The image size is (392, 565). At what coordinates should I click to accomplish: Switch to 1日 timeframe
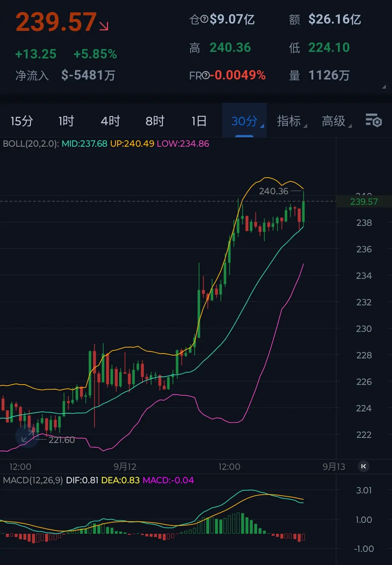(199, 121)
